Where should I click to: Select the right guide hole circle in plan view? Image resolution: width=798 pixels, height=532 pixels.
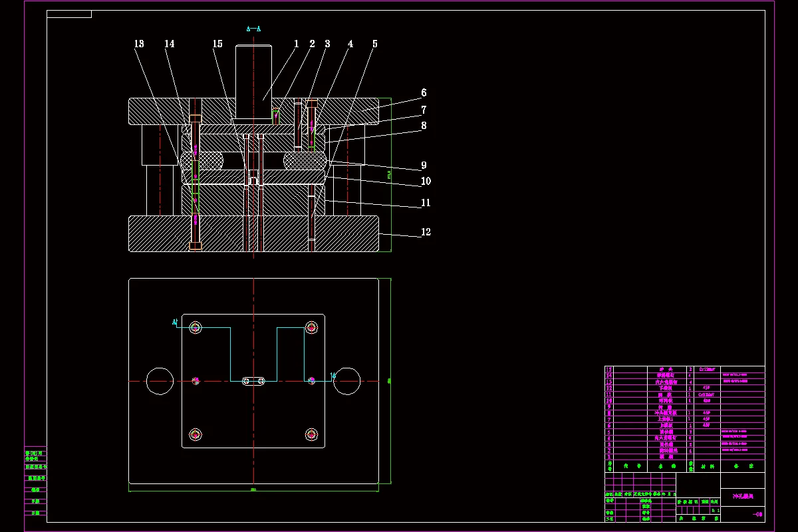(346, 381)
